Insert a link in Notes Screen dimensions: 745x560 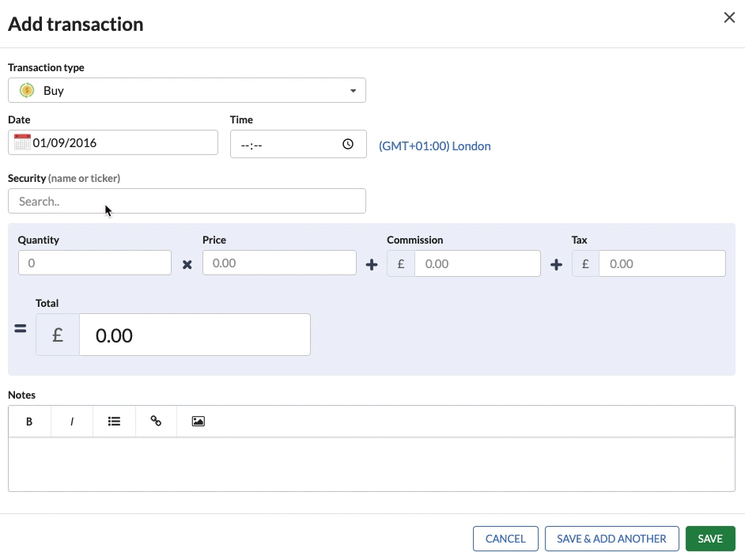tap(156, 422)
